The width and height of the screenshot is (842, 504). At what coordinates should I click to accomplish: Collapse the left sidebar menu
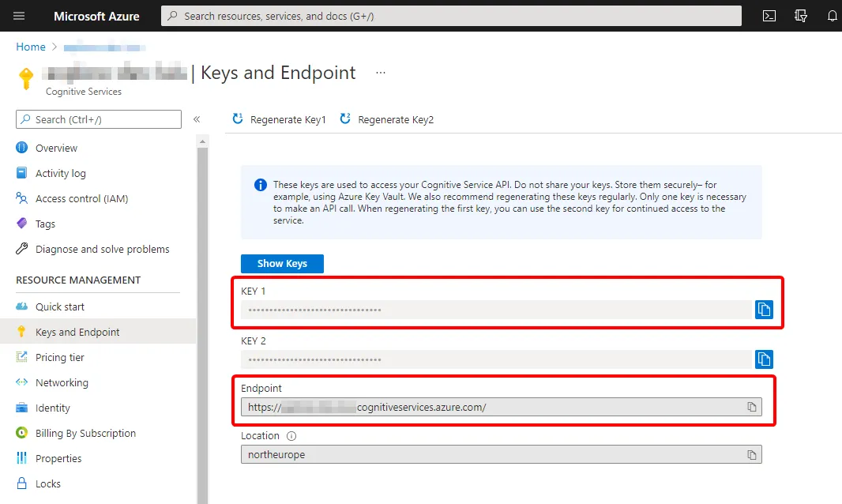coord(197,119)
